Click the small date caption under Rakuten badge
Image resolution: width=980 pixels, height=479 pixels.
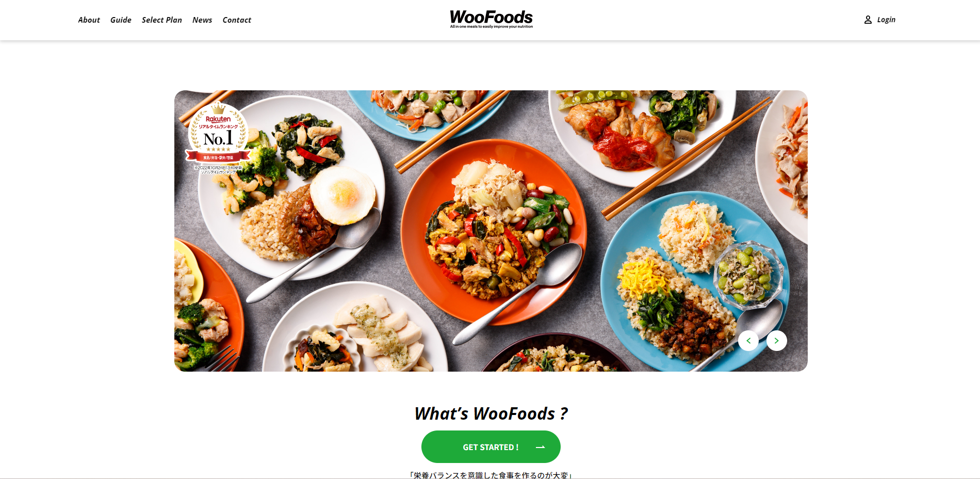(x=218, y=170)
